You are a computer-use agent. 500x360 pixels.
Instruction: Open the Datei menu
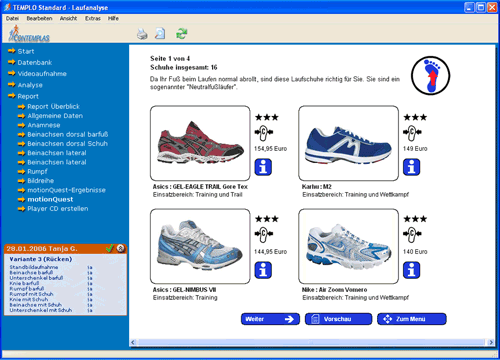(12, 18)
